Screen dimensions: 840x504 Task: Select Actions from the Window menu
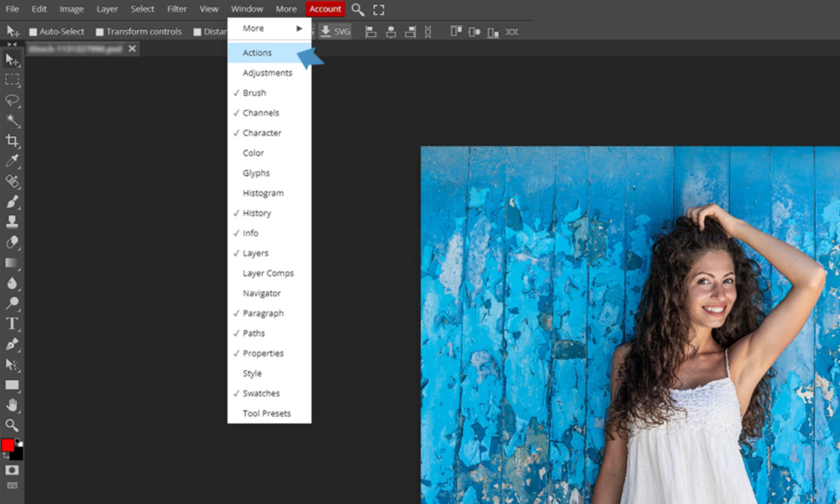[257, 52]
